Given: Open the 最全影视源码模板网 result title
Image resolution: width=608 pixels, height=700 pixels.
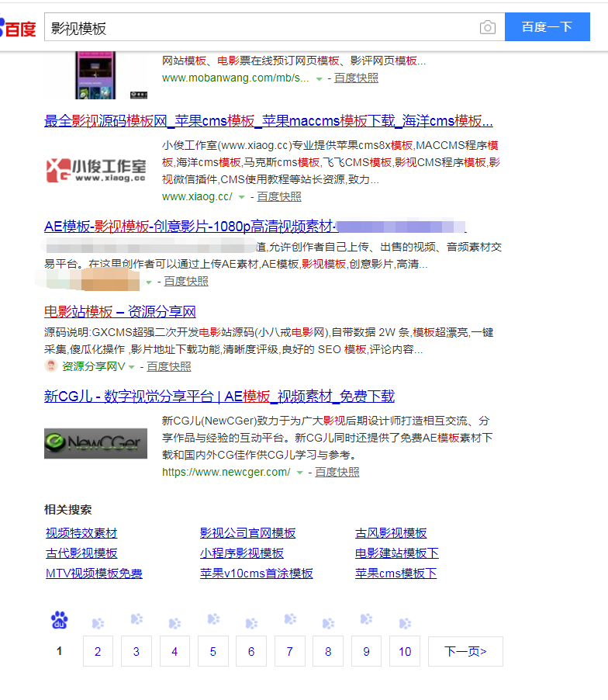Looking at the screenshot, I should click(x=268, y=120).
